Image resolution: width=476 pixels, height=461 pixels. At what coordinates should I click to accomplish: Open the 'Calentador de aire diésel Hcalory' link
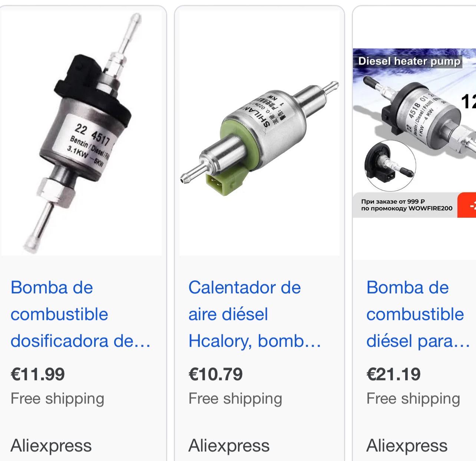tap(255, 314)
